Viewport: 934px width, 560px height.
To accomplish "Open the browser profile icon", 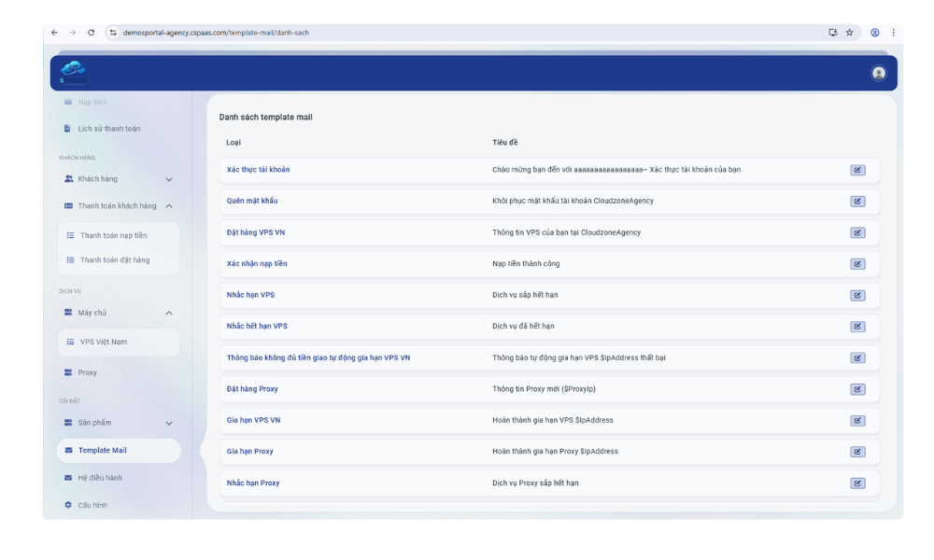I will [x=874, y=33].
